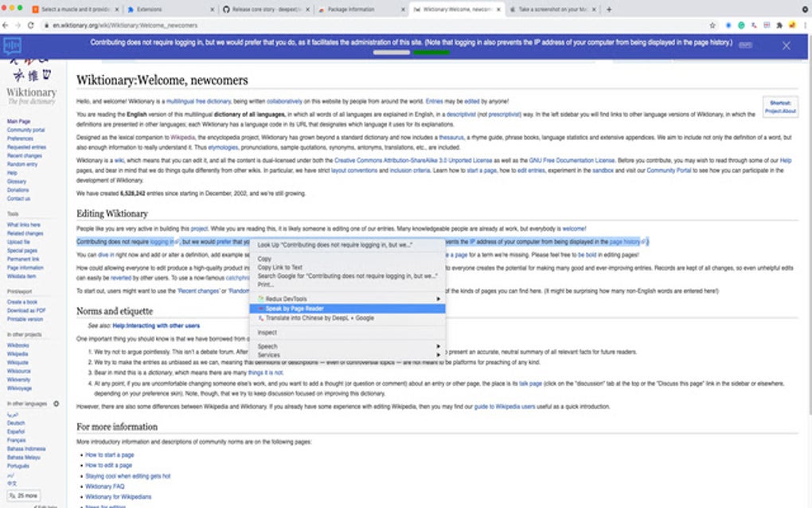Screen dimensions: 812x508
Task: Click the page vertical scrollbar
Action: point(809,238)
